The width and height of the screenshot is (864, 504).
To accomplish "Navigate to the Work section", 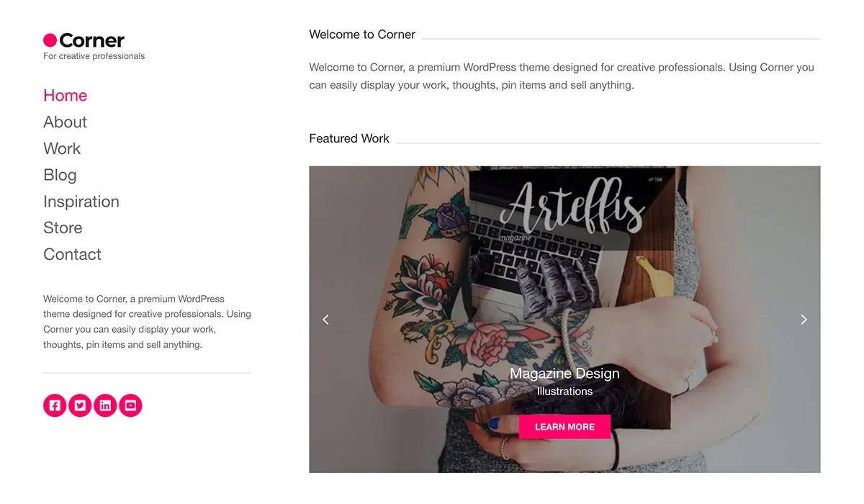I will click(62, 148).
